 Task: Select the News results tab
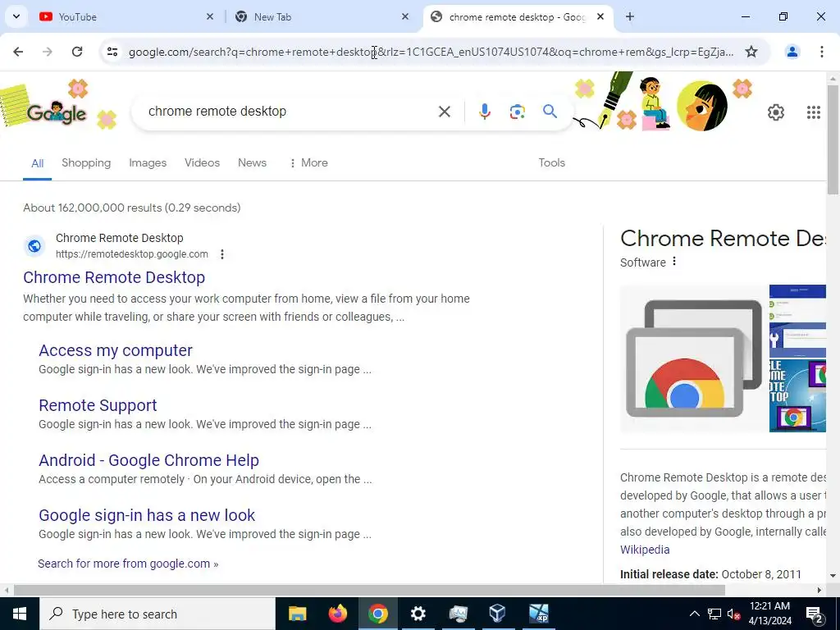252,163
